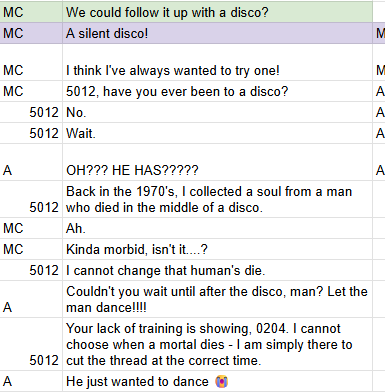Click the cell containing 'Wait.'

point(217,133)
